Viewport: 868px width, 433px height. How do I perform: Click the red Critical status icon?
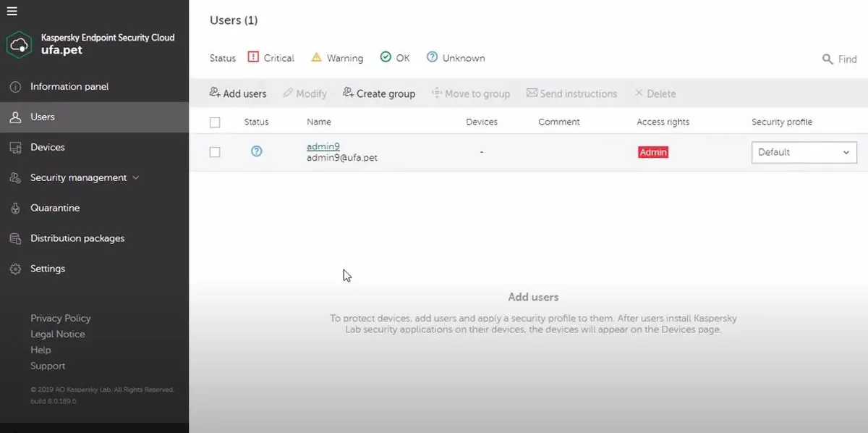tap(253, 57)
